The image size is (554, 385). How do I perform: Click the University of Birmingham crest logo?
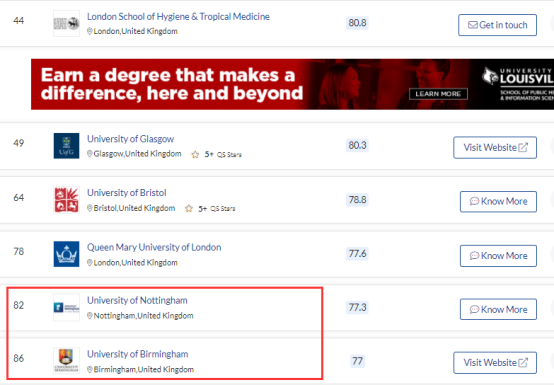click(66, 361)
